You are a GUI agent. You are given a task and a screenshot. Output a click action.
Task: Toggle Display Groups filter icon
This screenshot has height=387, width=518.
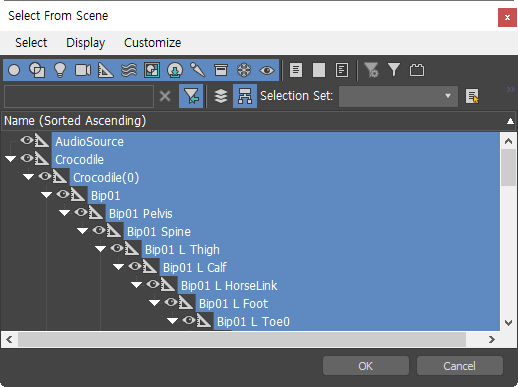click(152, 70)
